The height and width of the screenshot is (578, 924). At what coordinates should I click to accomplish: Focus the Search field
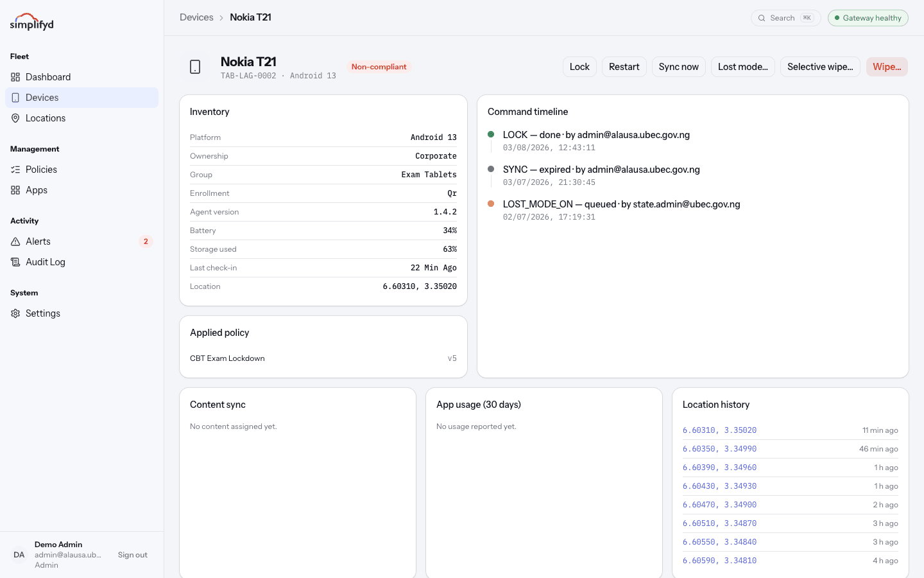pos(786,18)
